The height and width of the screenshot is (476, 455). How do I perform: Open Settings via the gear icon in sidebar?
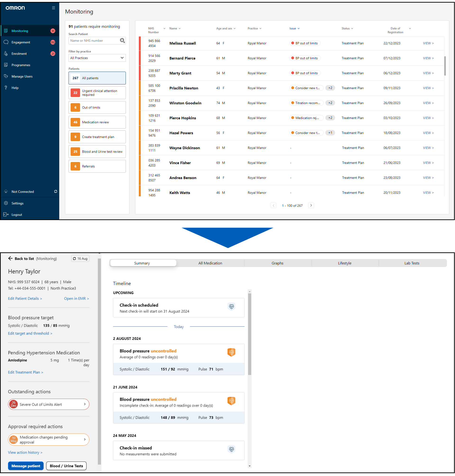[6, 203]
